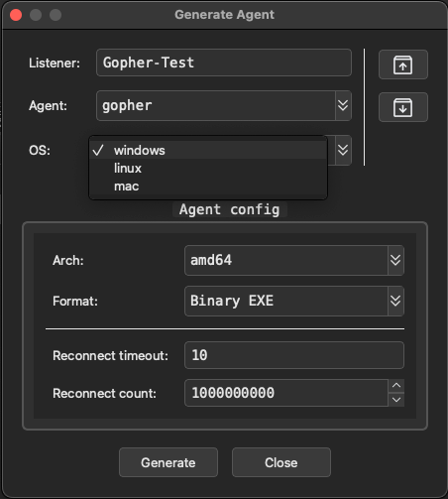Expand the Agent dropdown chevron

coord(343,105)
